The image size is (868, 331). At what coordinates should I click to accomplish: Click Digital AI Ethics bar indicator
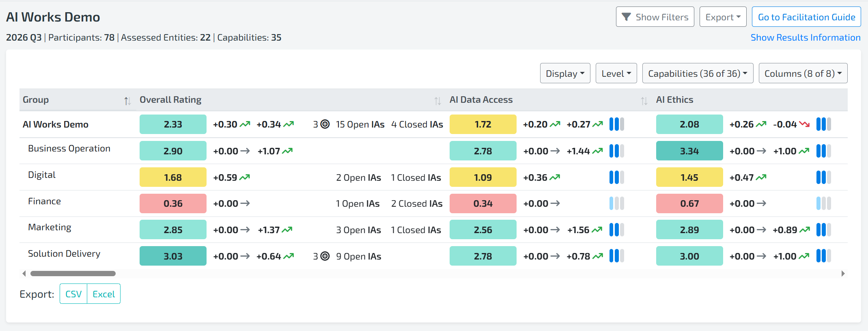pos(823,177)
